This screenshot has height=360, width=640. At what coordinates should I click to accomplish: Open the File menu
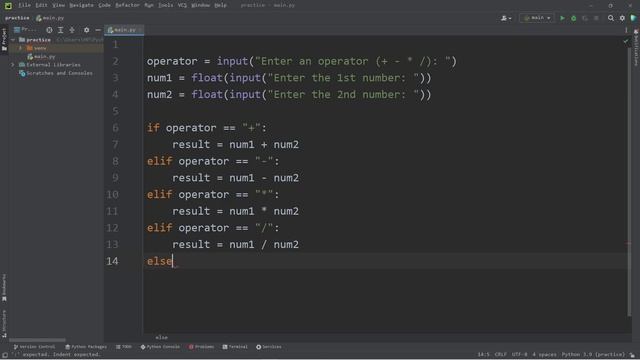point(24,5)
